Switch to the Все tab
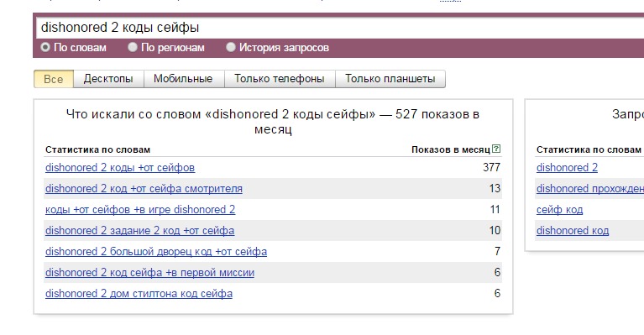Image resolution: width=644 pixels, height=335 pixels. click(x=54, y=79)
